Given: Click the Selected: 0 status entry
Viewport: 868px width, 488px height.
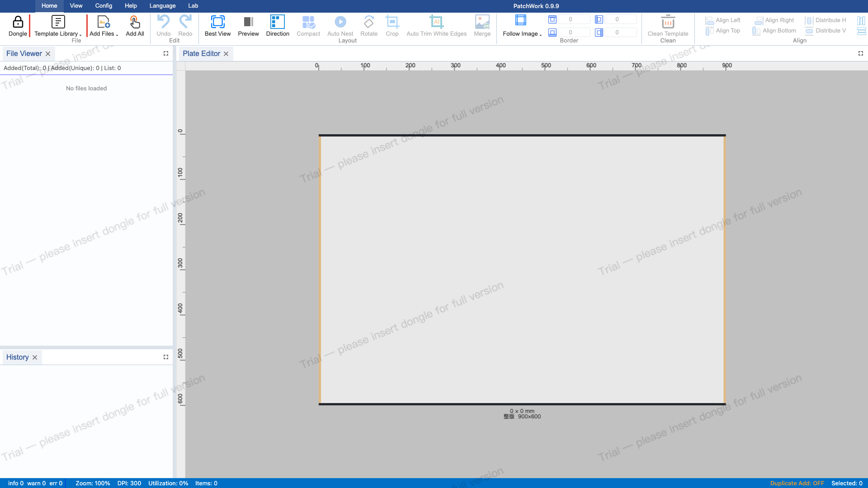Looking at the screenshot, I should coord(847,483).
